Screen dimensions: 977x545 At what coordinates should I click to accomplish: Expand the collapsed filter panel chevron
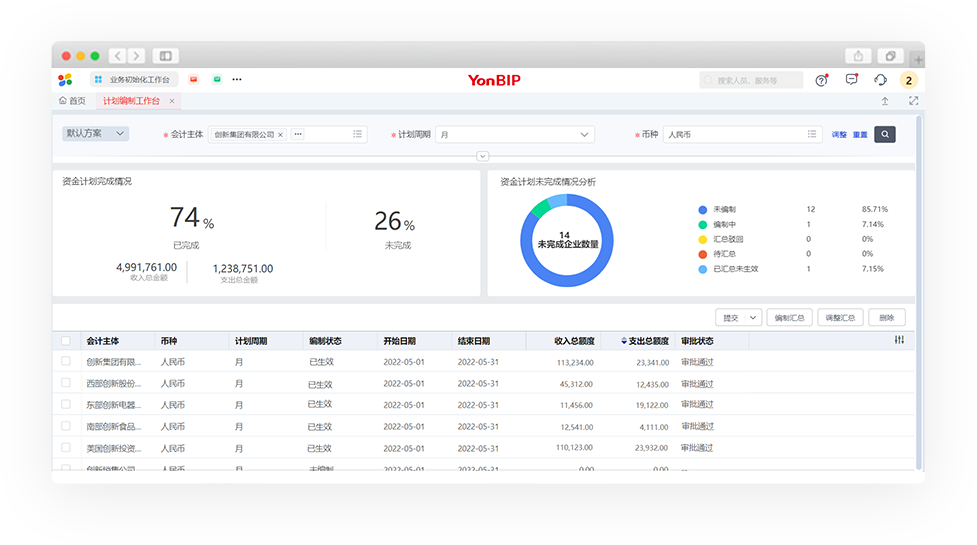tap(483, 156)
